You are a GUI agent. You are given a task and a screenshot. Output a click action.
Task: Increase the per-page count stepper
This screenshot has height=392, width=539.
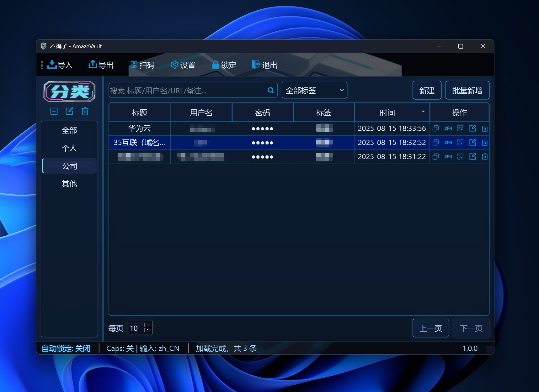pyautogui.click(x=147, y=325)
